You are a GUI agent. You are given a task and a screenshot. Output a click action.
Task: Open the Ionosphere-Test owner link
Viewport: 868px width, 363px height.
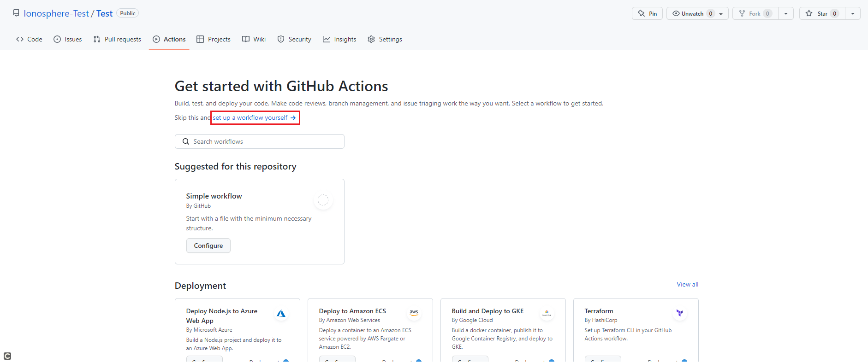coord(56,13)
